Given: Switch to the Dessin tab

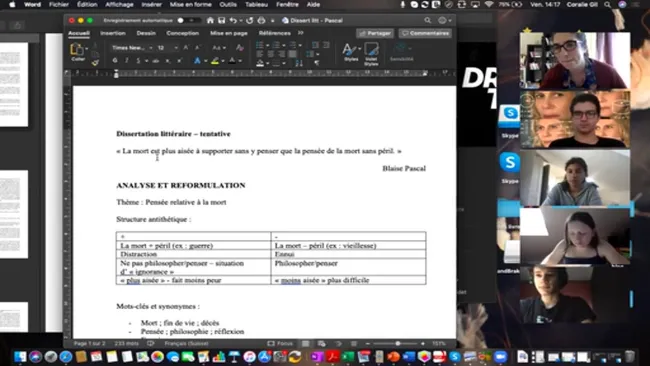Looking at the screenshot, I should pos(146,33).
